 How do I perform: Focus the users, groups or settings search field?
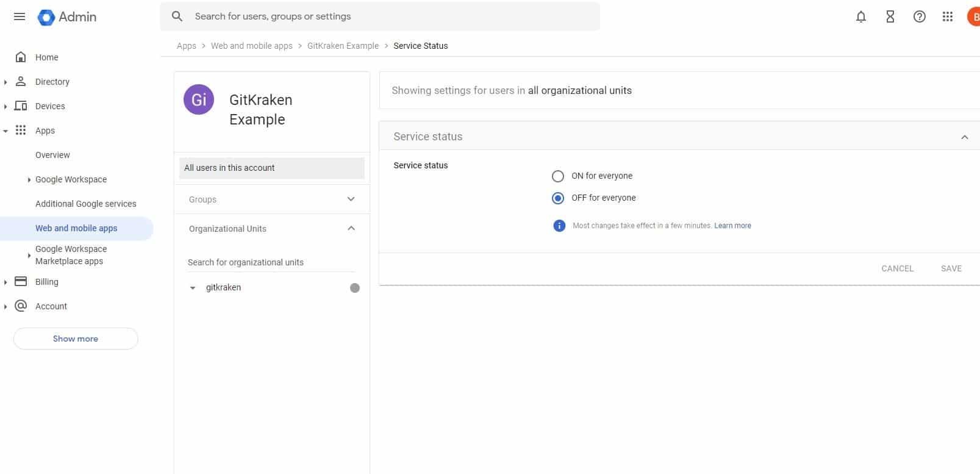pos(379,16)
